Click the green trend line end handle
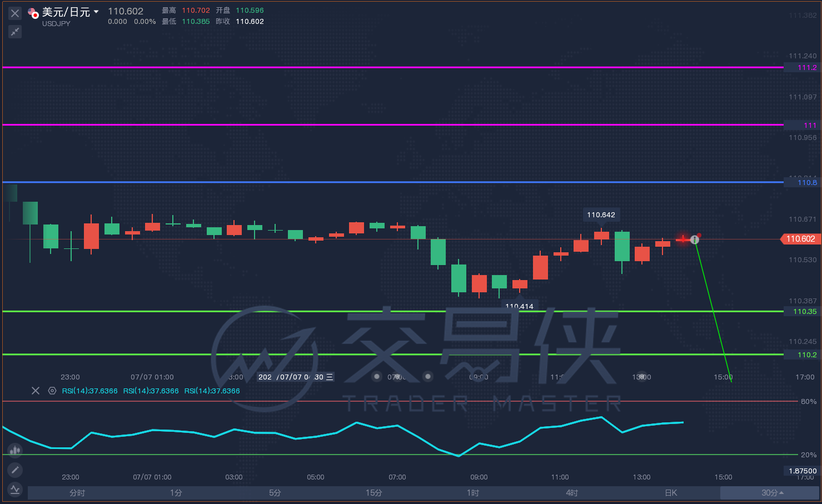822x504 pixels. [x=695, y=239]
